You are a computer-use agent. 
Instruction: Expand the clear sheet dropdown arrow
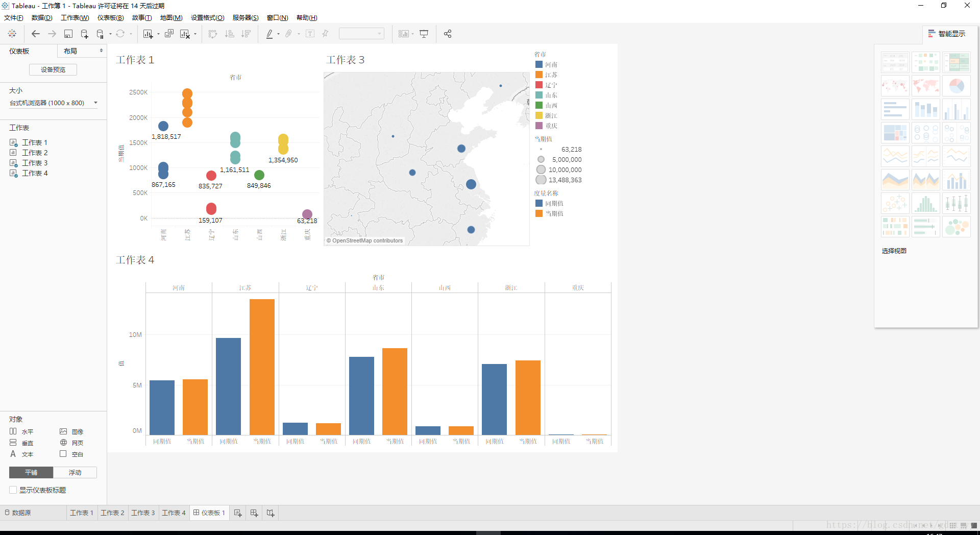pos(195,34)
